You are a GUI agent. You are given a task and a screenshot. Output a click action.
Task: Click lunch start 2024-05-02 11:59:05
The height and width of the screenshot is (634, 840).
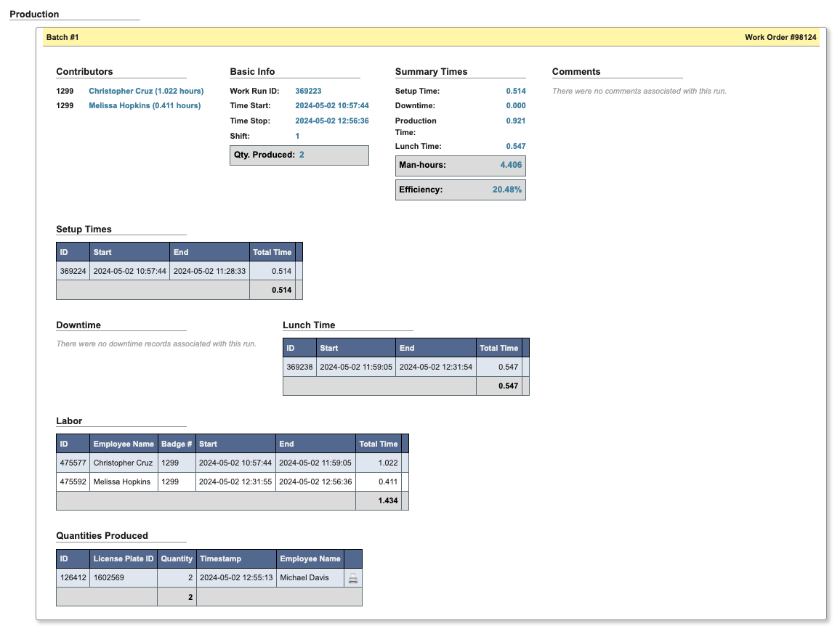pos(356,367)
